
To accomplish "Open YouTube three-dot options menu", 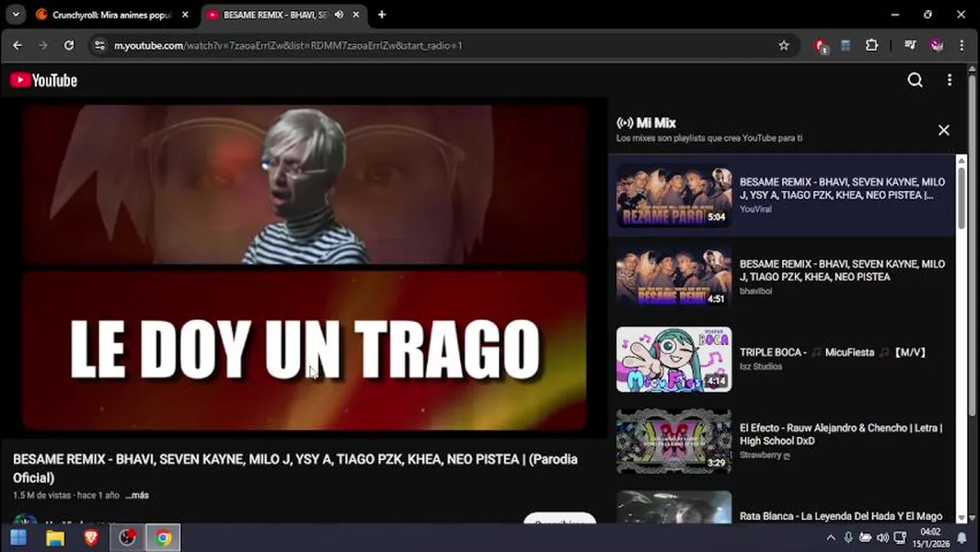I will [949, 80].
